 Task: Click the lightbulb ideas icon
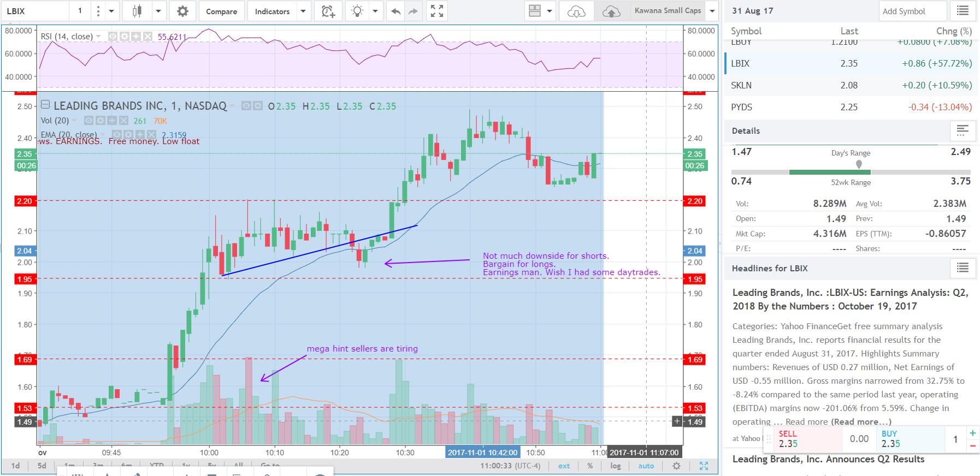click(357, 11)
